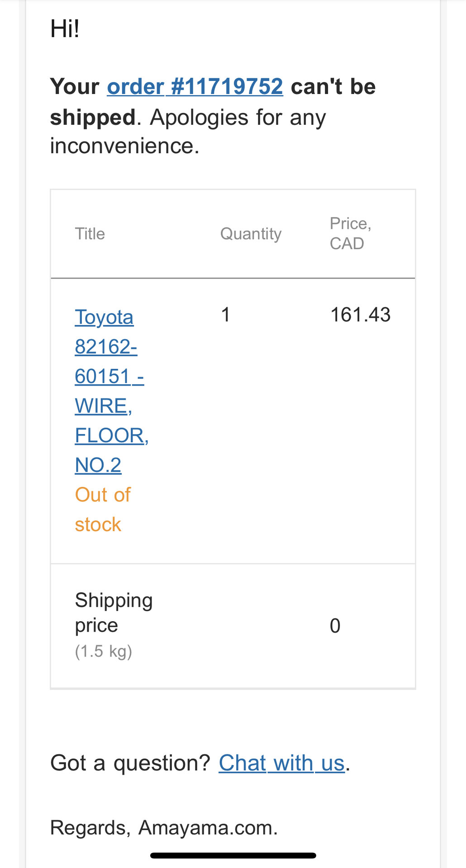
Task: Tap the Price, CAD column header
Action: (x=350, y=233)
